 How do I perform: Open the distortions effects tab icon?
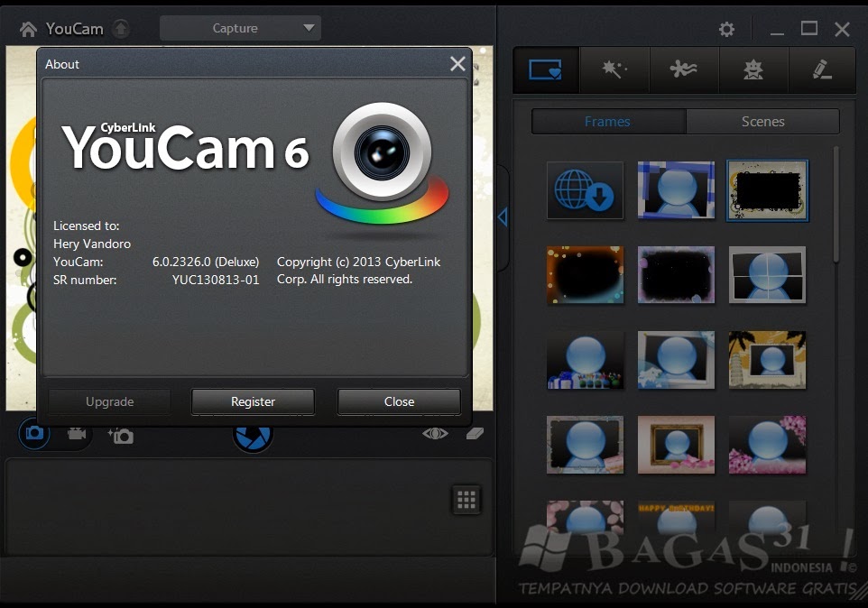point(684,69)
